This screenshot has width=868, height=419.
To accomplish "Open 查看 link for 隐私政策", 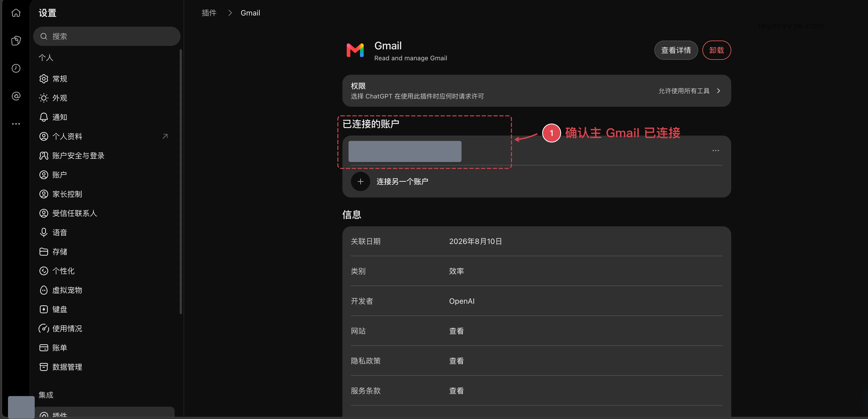I will point(456,361).
